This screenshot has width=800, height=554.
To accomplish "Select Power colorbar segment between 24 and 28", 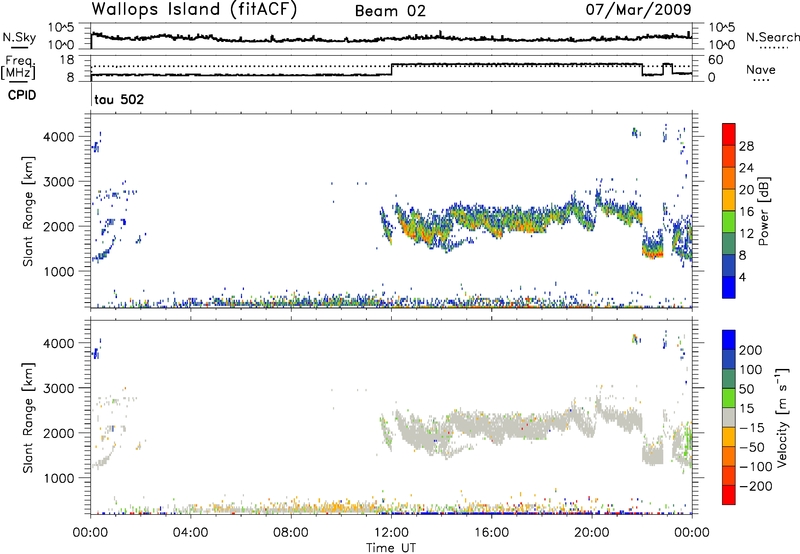I will coord(729,156).
